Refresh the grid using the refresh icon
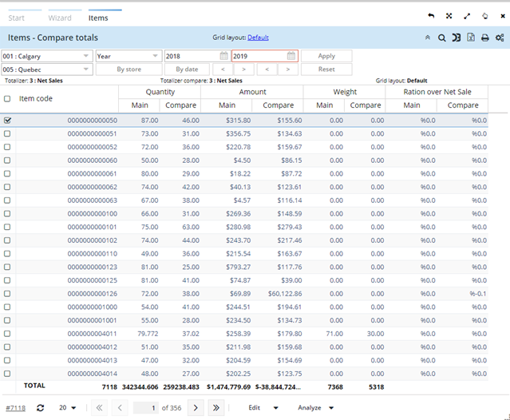Image resolution: width=510 pixels, height=420 pixels. (x=40, y=407)
